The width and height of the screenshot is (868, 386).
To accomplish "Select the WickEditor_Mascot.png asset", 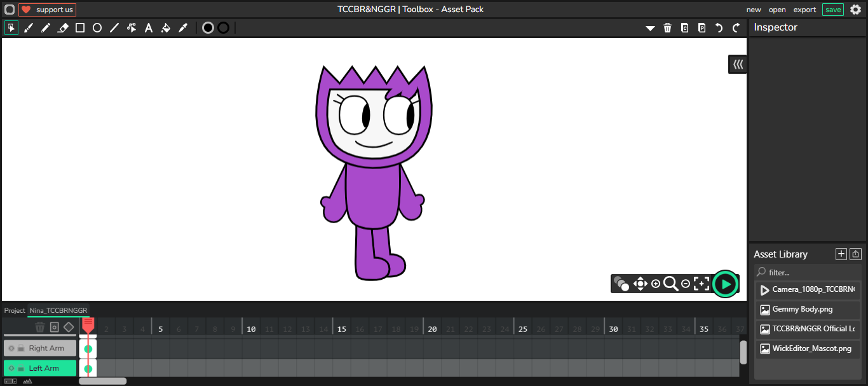I will (x=808, y=349).
